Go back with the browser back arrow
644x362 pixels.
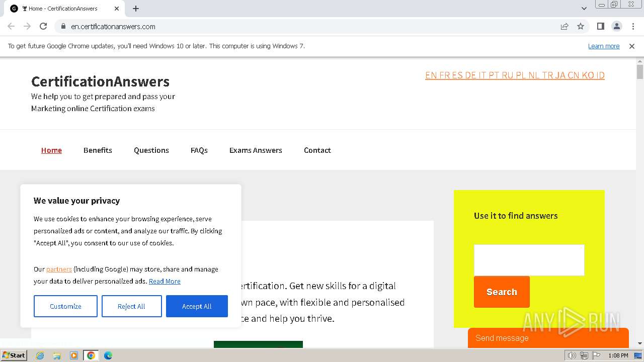pos(11,26)
